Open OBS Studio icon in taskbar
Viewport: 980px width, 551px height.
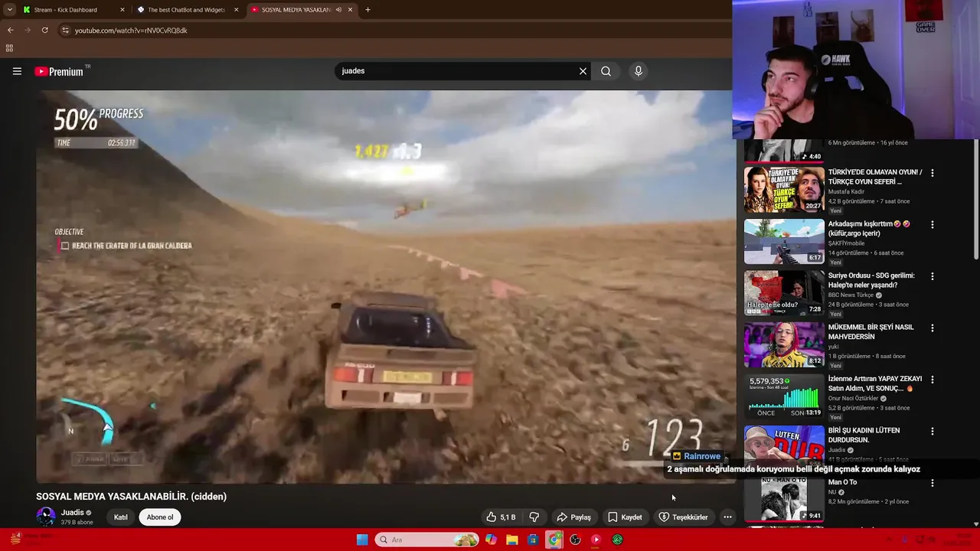pos(575,540)
